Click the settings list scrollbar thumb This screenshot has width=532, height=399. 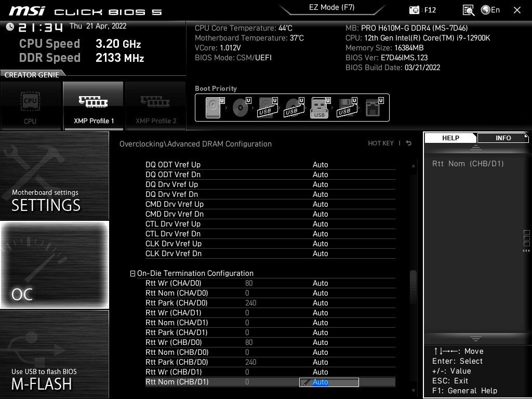413,288
